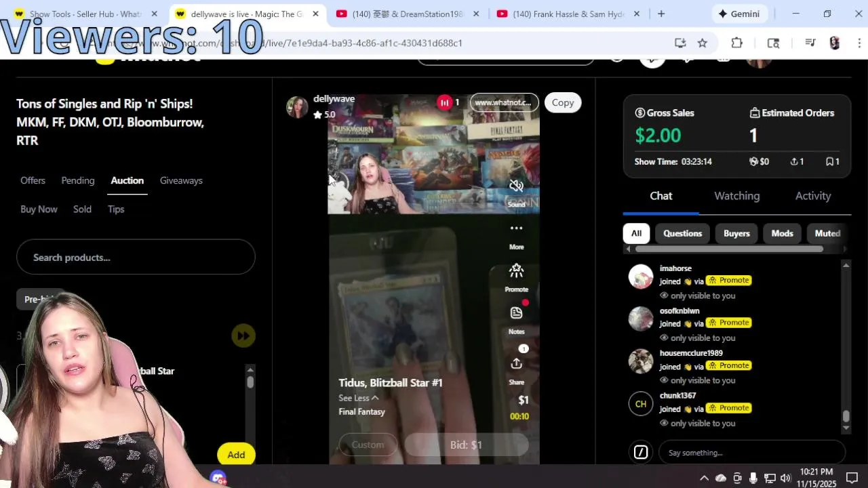Show hidden system tray icons chevron
The image size is (868, 488).
(704, 479)
